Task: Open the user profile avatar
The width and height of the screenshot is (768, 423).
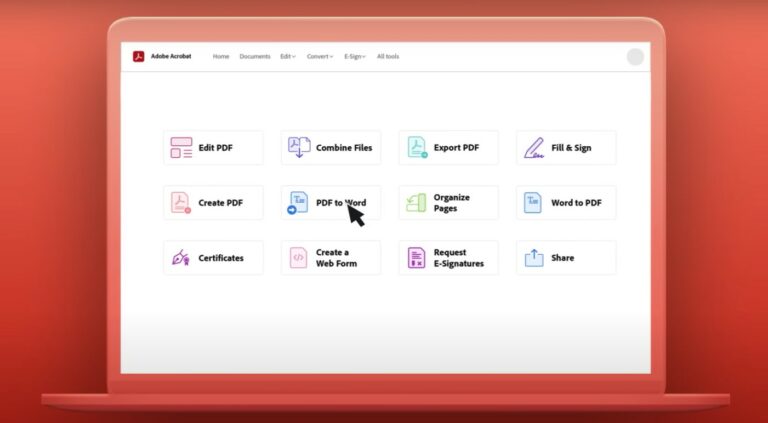Action: 635,57
